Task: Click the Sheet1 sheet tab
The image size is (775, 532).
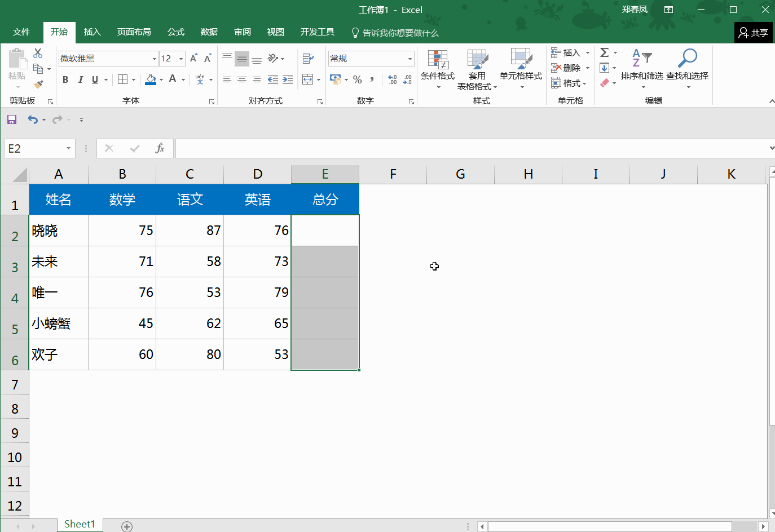Action: [x=80, y=524]
